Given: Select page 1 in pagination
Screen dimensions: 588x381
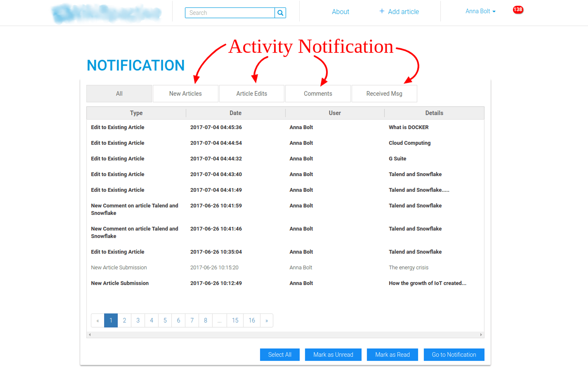Looking at the screenshot, I should (x=111, y=320).
